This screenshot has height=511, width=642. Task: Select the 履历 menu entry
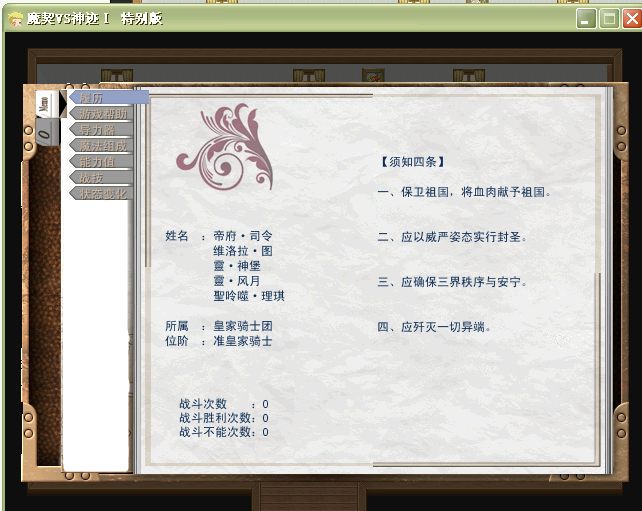[109, 98]
